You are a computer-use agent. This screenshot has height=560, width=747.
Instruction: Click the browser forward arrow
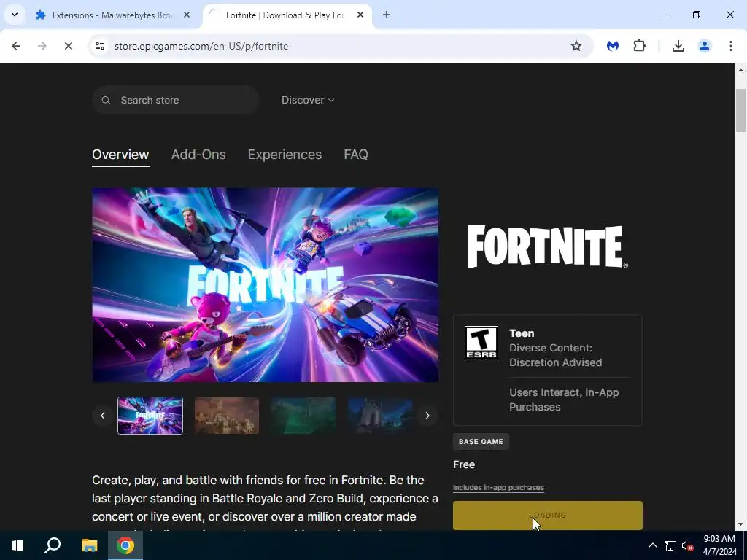tap(42, 46)
